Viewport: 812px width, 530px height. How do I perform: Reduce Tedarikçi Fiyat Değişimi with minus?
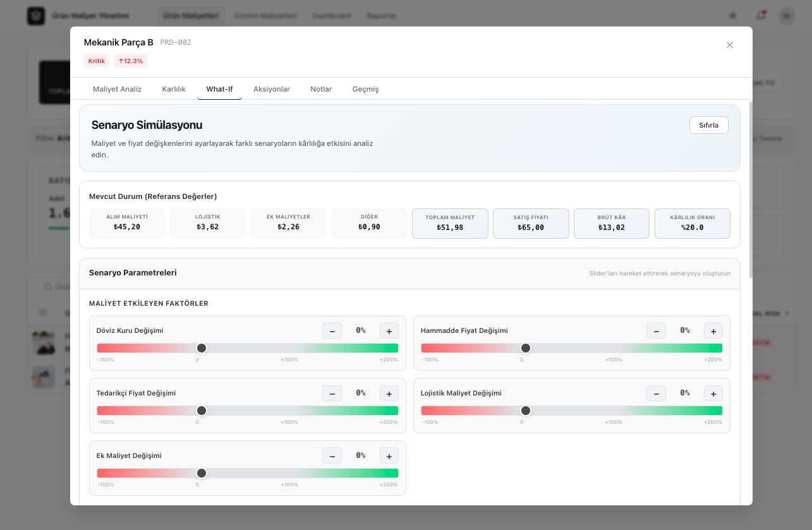(x=332, y=393)
